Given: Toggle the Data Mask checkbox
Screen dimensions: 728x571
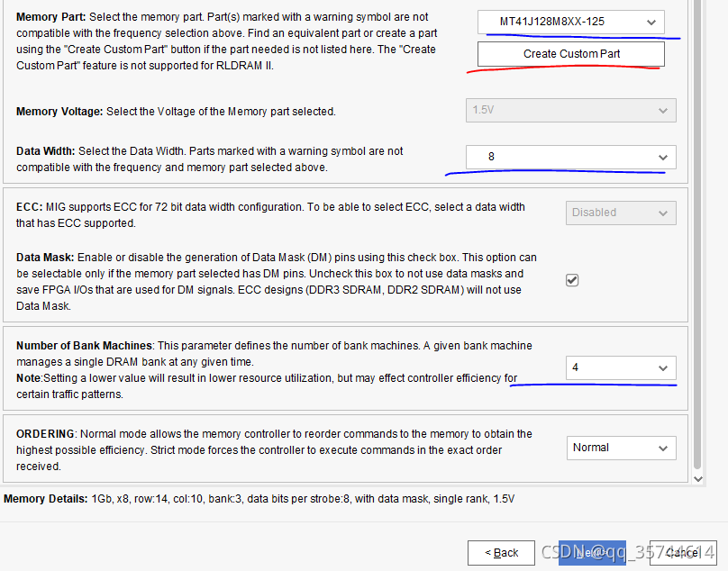Looking at the screenshot, I should tap(572, 280).
